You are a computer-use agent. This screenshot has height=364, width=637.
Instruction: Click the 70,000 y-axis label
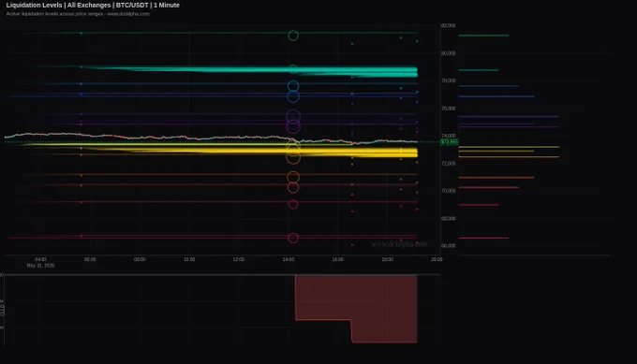(x=449, y=191)
